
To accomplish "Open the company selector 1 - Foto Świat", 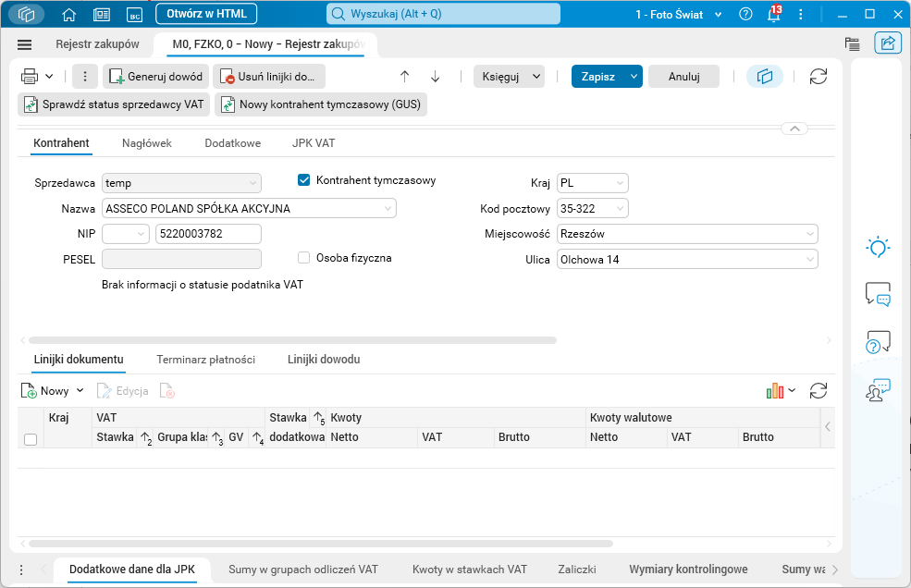I will pyautogui.click(x=678, y=15).
